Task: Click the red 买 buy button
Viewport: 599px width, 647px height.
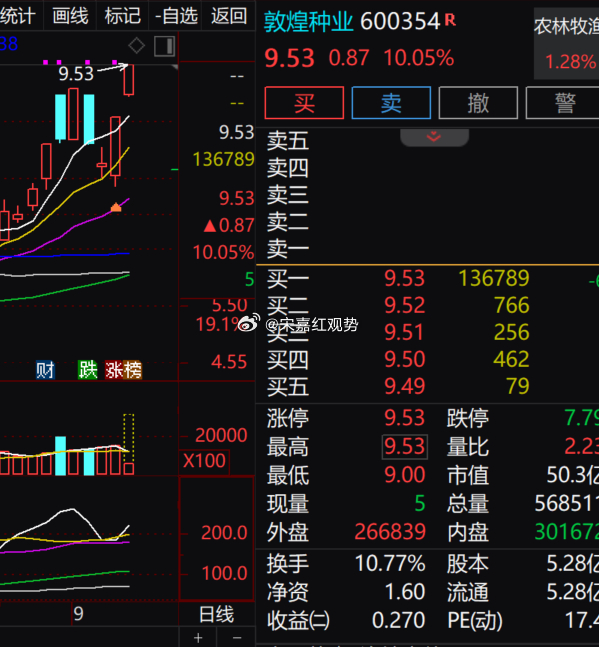Action: 304,103
